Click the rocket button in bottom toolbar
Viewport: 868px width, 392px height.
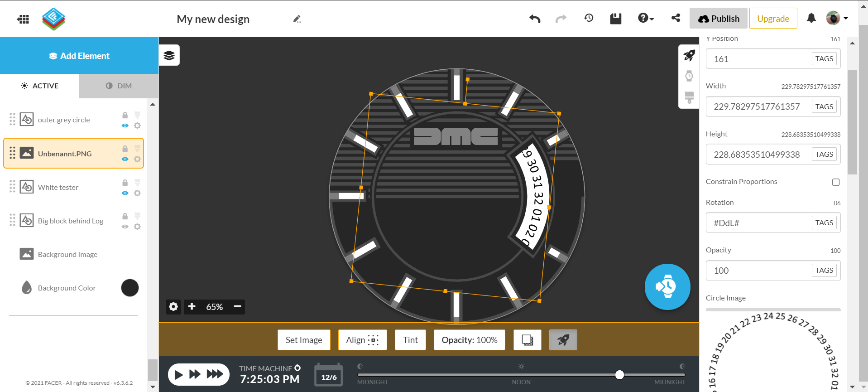coord(563,340)
